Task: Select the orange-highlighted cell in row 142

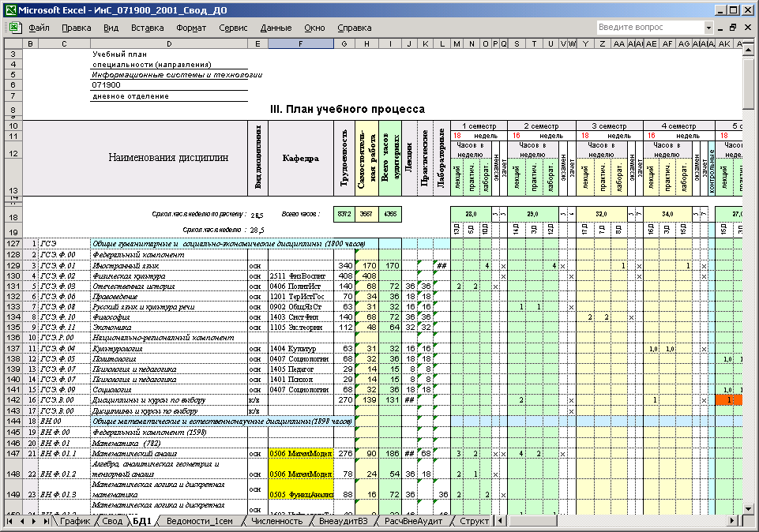Action: pyautogui.click(x=728, y=400)
